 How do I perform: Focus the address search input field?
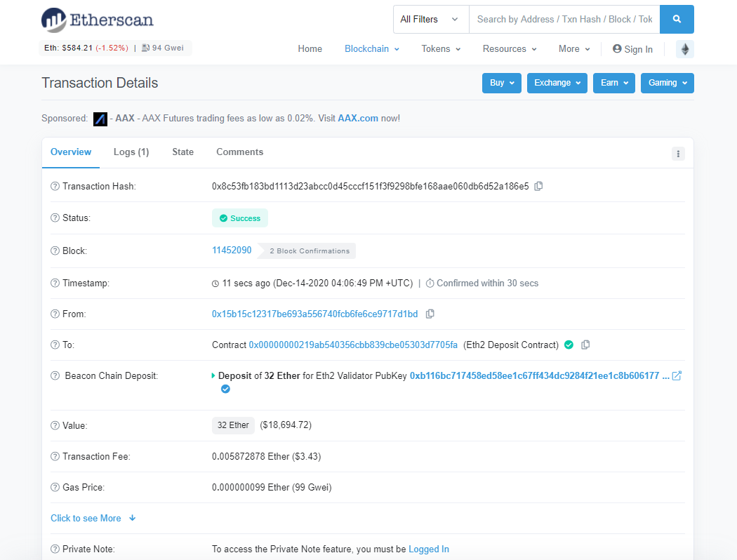click(x=564, y=20)
